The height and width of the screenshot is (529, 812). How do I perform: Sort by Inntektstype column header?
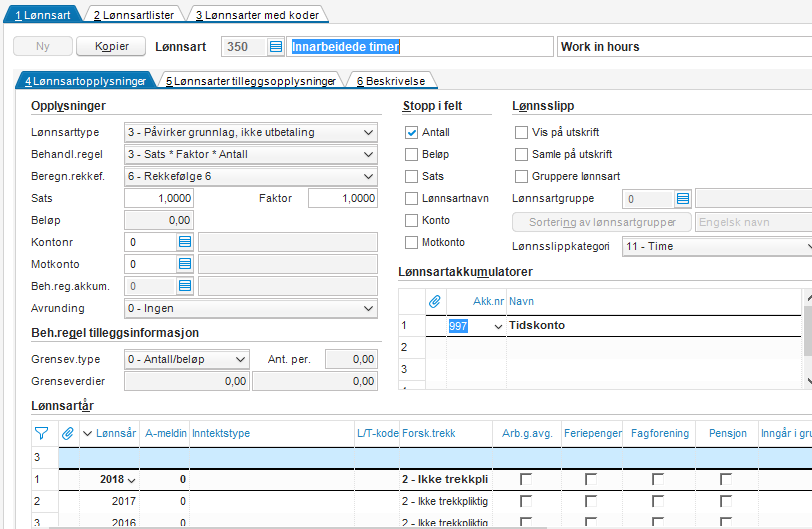click(221, 433)
